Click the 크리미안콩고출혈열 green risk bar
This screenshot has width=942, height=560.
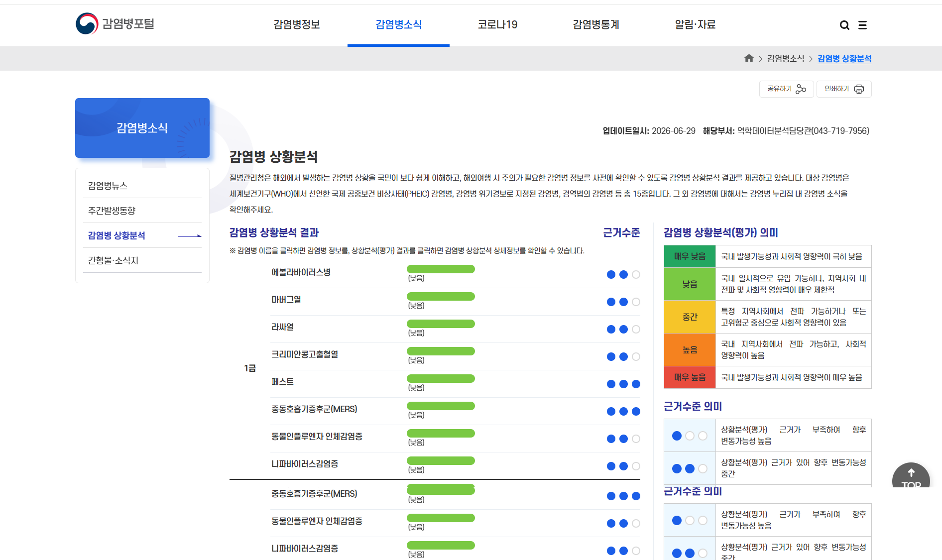click(441, 351)
